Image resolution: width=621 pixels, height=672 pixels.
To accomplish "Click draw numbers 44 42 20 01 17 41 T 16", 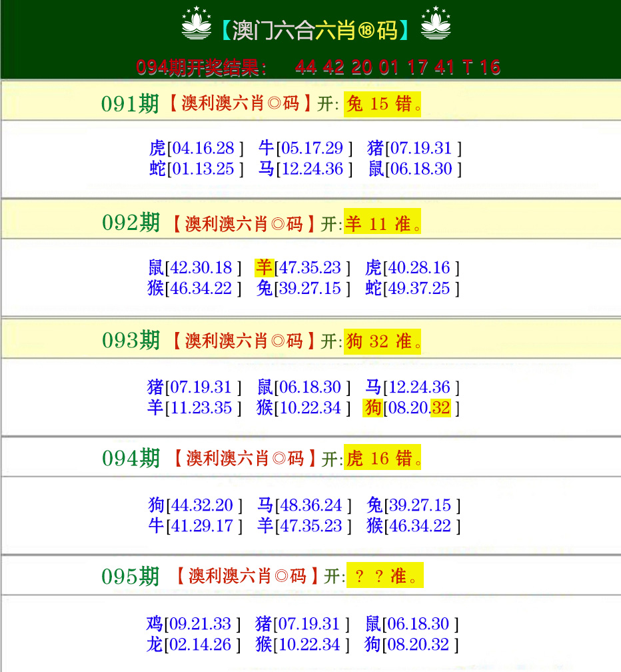I will (397, 67).
